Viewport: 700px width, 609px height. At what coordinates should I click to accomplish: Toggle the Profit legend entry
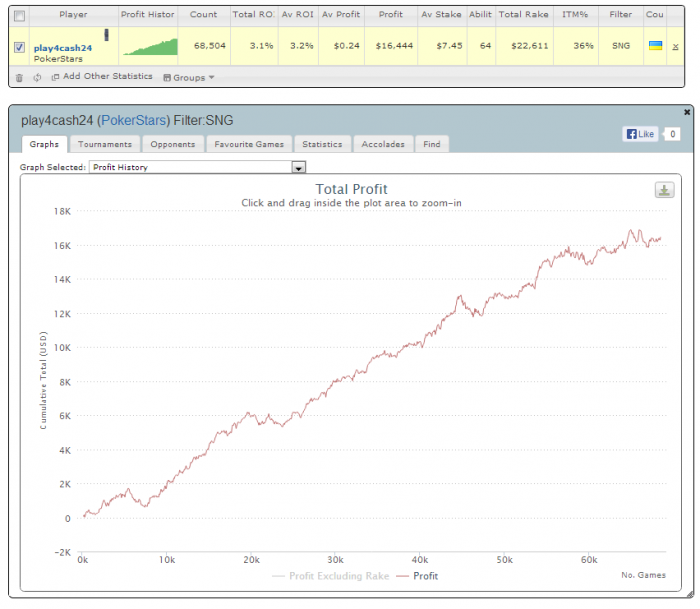417,576
